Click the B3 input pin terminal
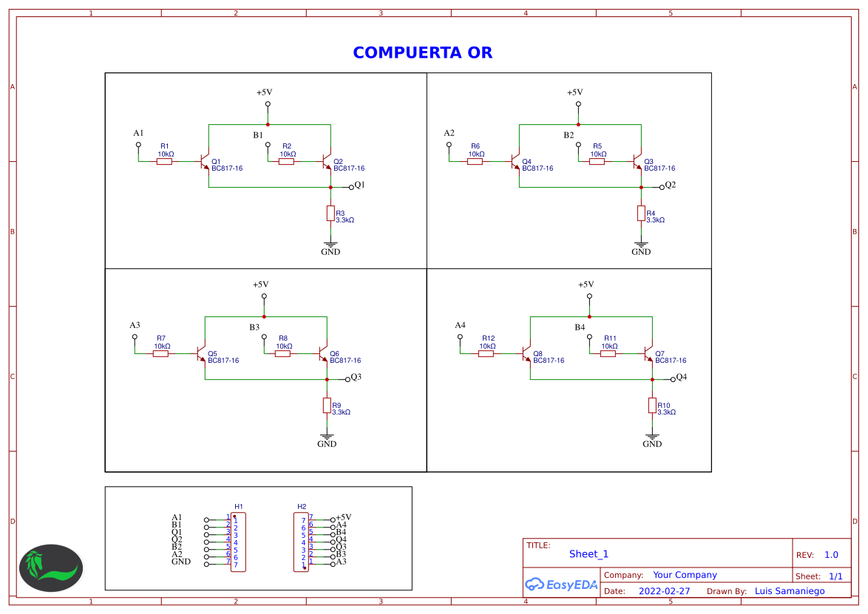The height and width of the screenshot is (614, 868). [x=264, y=338]
